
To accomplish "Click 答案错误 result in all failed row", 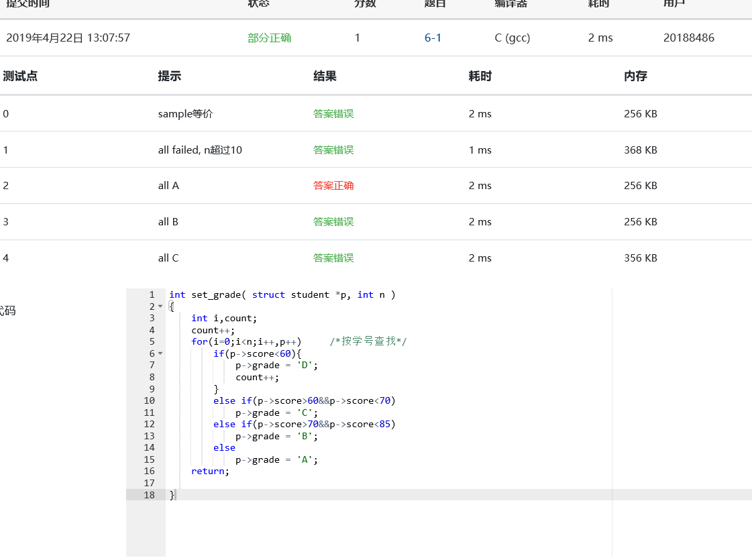I will pyautogui.click(x=333, y=150).
